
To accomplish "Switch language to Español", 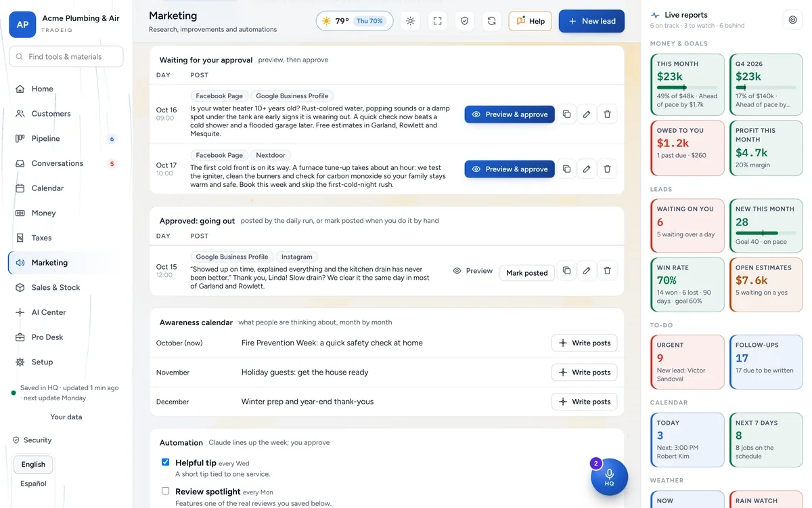I will click(33, 484).
